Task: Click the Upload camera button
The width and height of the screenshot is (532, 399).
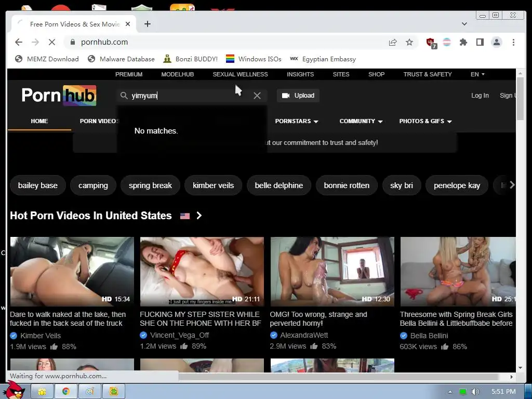Action: (x=298, y=96)
